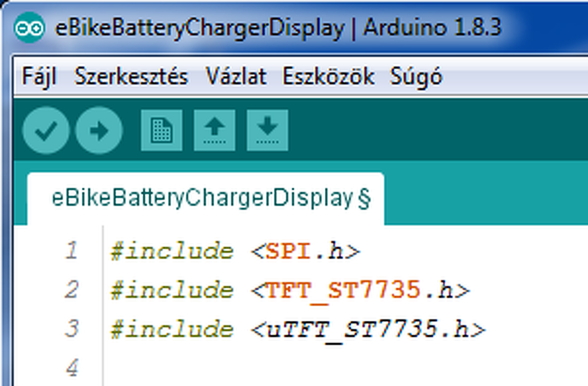Image resolution: width=588 pixels, height=386 pixels.
Task: Click line number 1 in the gutter
Action: coord(72,251)
